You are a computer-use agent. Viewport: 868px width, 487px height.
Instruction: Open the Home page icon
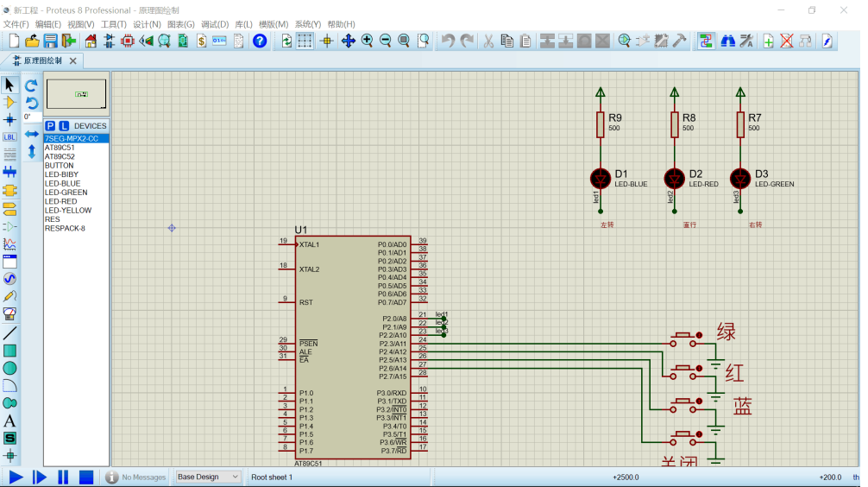(91, 41)
